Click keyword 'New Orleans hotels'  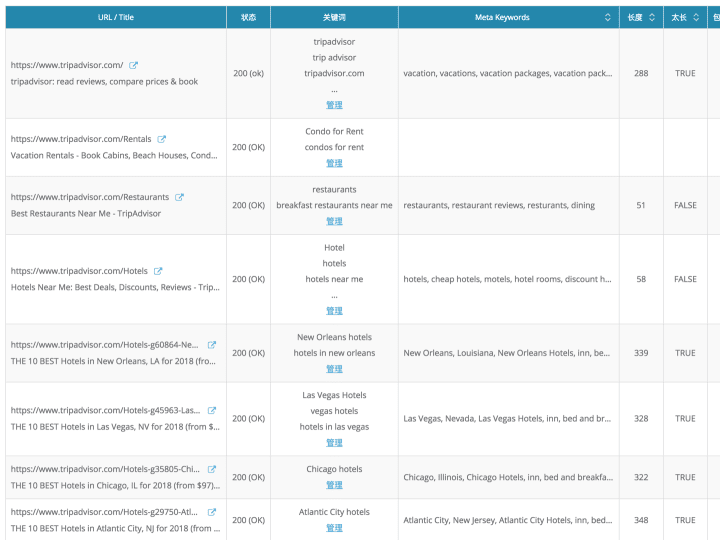(x=334, y=338)
